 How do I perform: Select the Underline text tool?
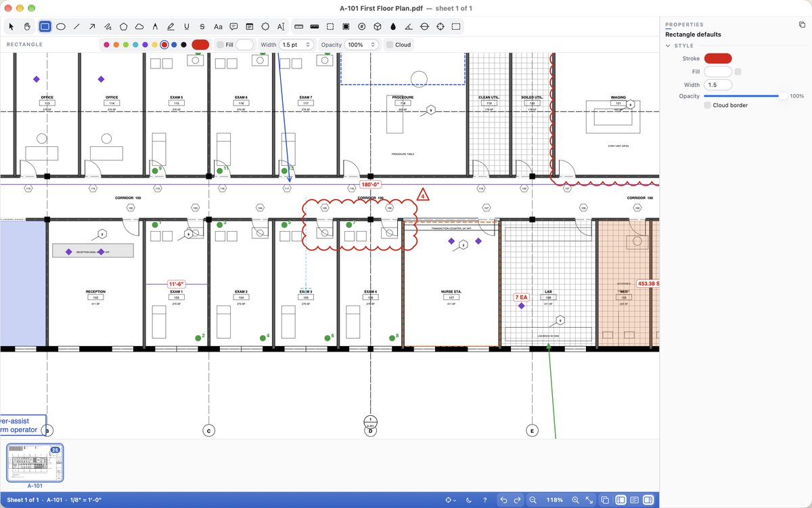pos(186,26)
